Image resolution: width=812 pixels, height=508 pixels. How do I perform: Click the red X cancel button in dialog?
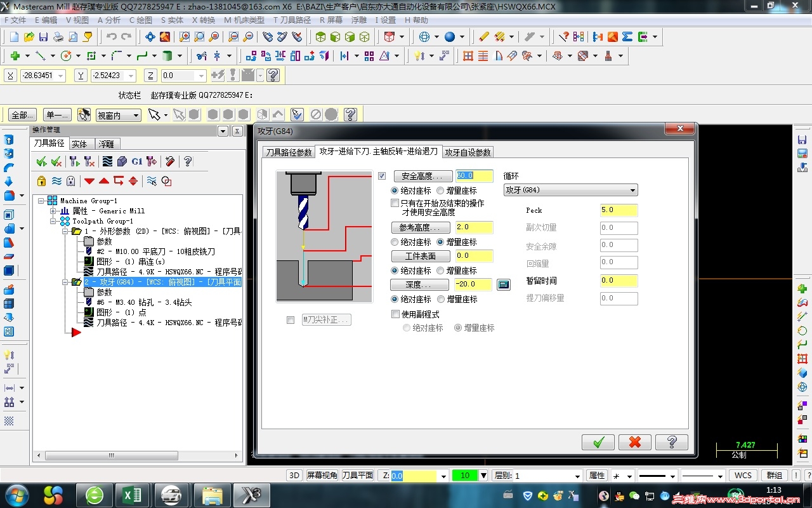pyautogui.click(x=634, y=441)
